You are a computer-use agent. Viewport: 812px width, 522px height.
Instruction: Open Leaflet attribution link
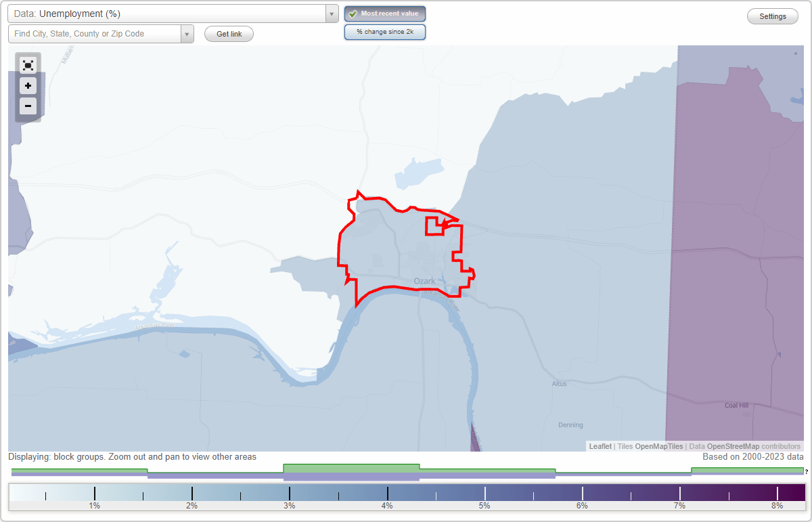click(600, 446)
